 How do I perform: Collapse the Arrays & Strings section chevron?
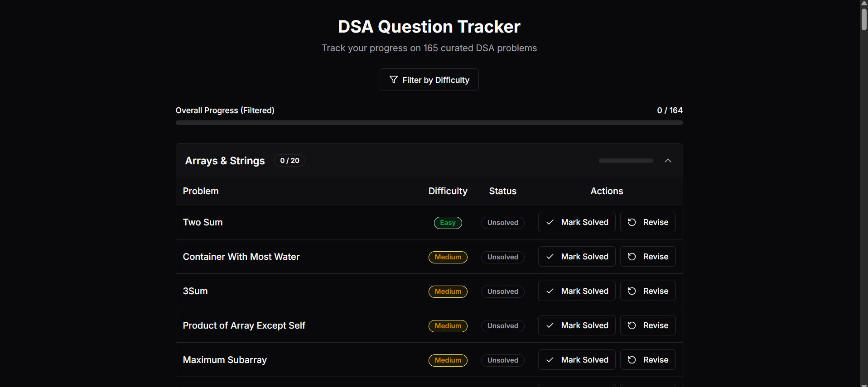[668, 161]
